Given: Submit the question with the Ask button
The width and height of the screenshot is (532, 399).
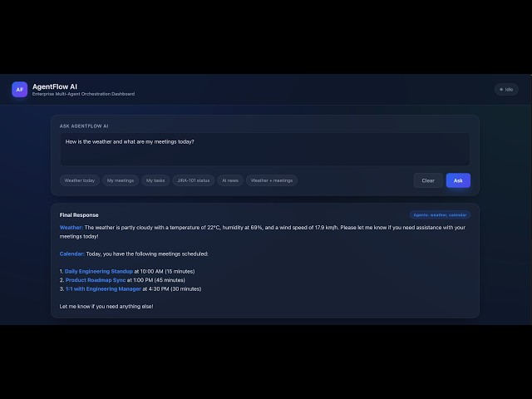Looking at the screenshot, I should point(458,180).
